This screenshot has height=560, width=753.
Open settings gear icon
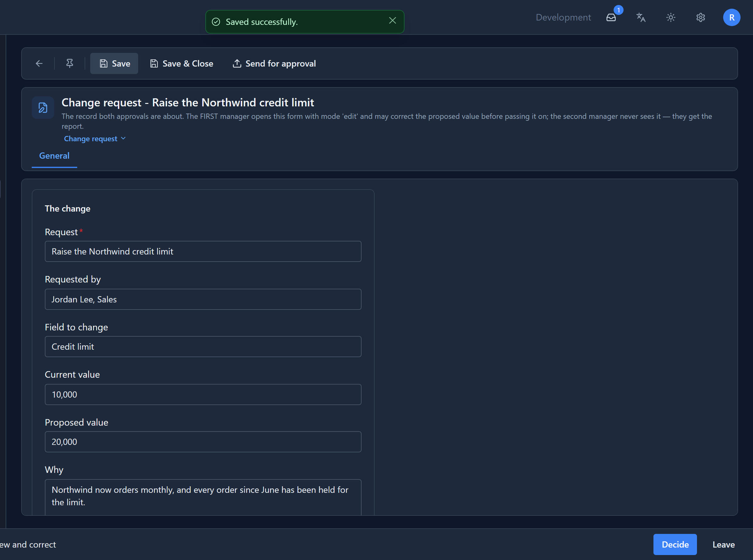[701, 17]
